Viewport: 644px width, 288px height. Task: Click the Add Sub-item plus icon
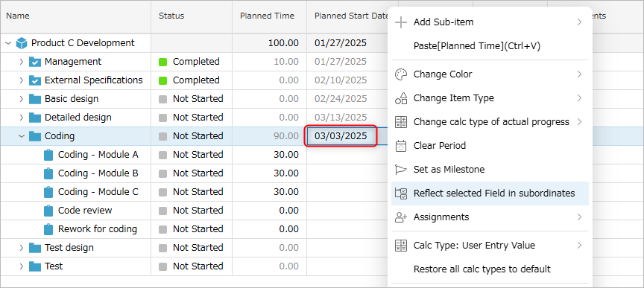pos(400,22)
